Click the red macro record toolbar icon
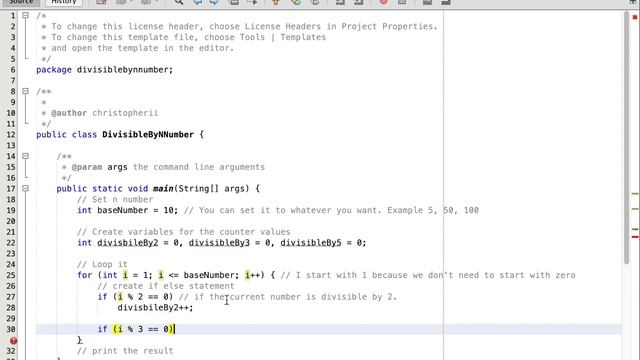 coord(383,2)
